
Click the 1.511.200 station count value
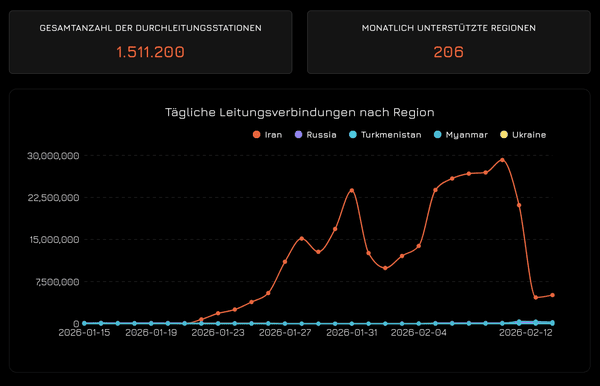pos(150,52)
